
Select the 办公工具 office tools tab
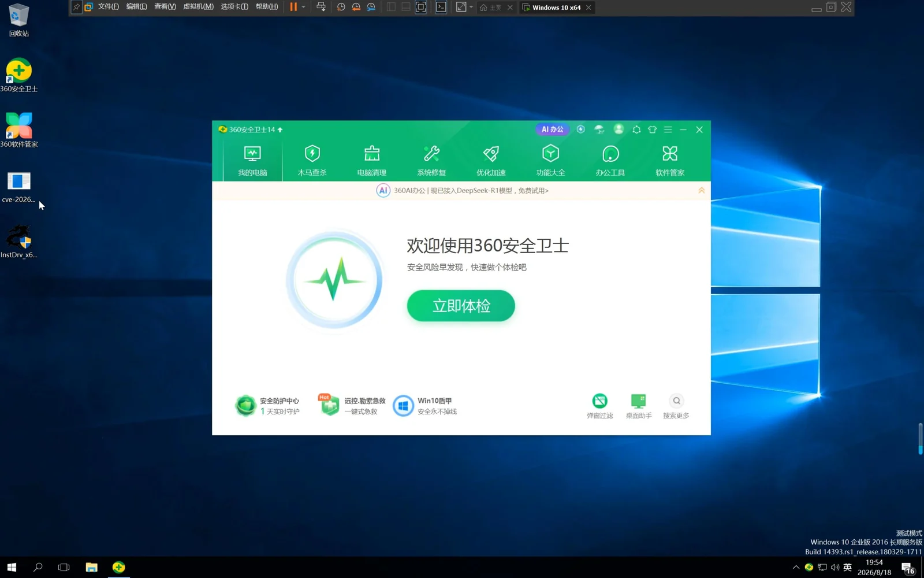click(610, 160)
